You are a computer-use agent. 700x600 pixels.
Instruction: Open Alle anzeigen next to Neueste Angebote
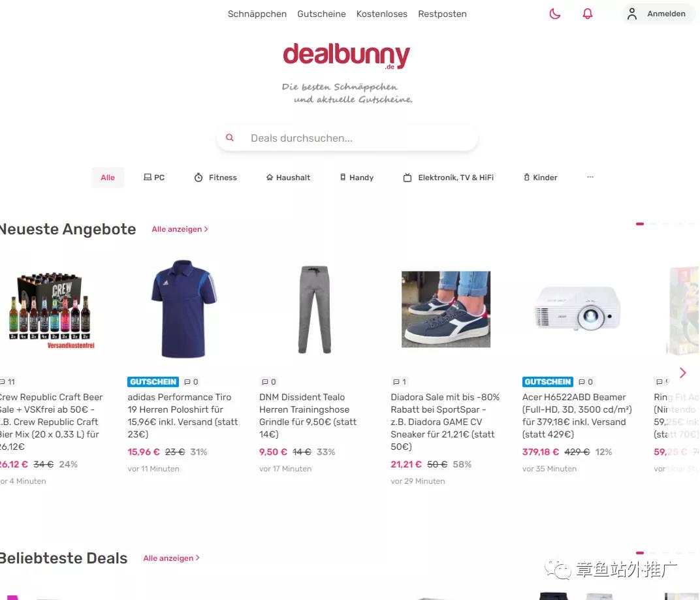[180, 229]
